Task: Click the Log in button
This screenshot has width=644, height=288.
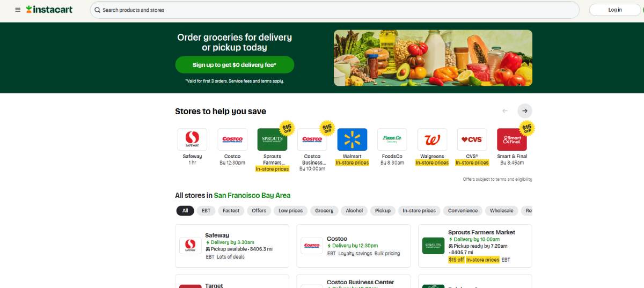Action: (615, 10)
